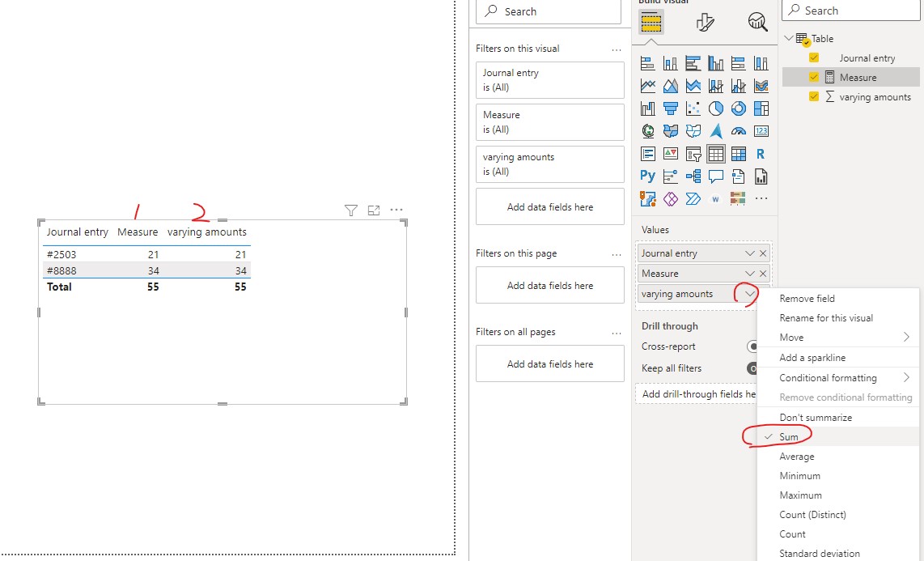Image resolution: width=924 pixels, height=561 pixels.
Task: Select the Slicer visual
Action: click(x=693, y=154)
